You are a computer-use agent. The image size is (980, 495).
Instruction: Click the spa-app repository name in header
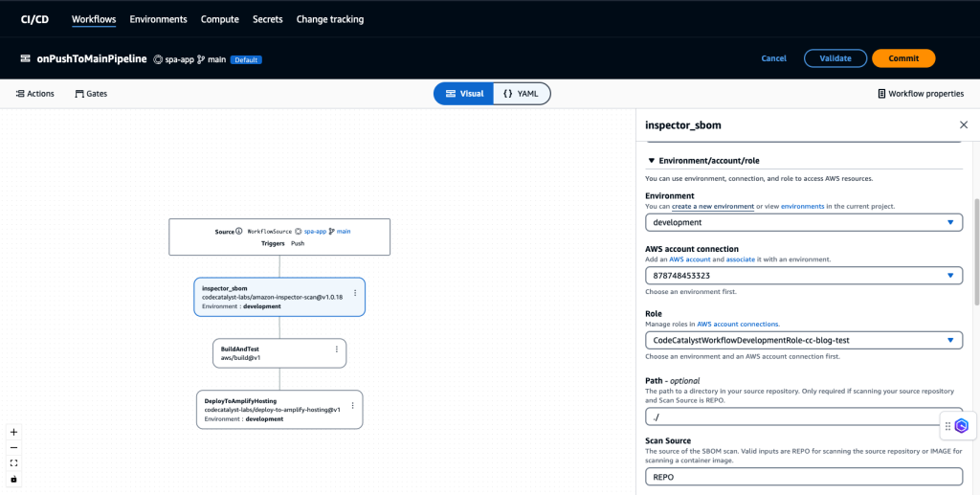(x=179, y=59)
